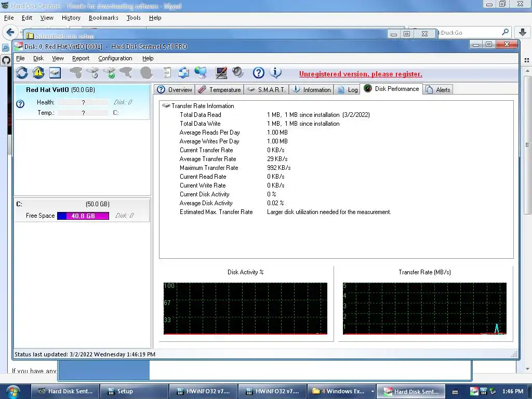Open the monitor-with-pen configuration icon
Image resolution: width=532 pixels, height=399 pixels.
(221, 73)
